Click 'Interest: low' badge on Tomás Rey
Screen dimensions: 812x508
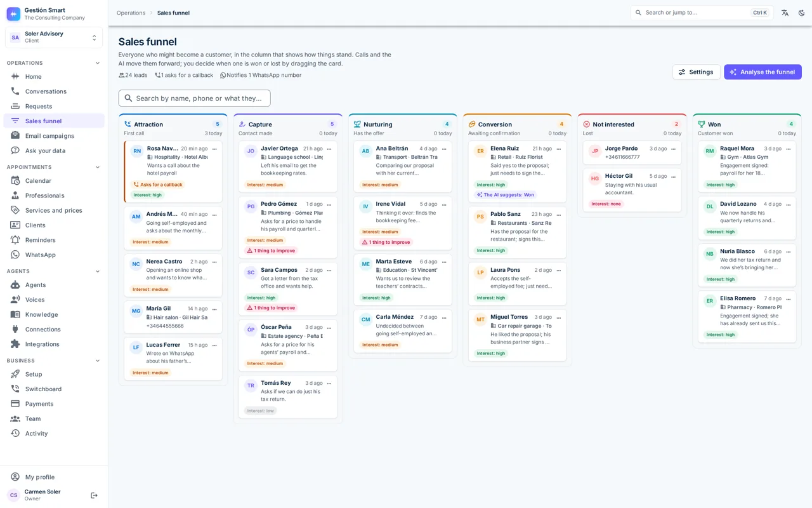tap(261, 411)
